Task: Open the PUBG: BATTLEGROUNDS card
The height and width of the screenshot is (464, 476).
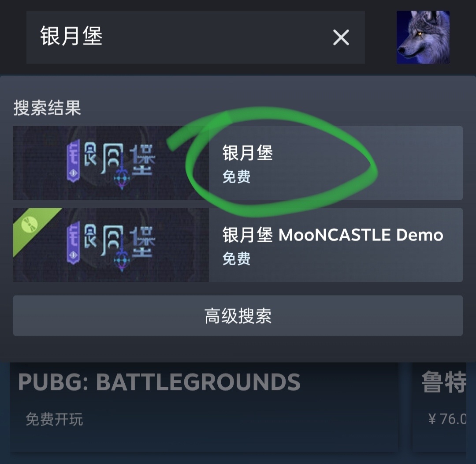Action: point(204,407)
